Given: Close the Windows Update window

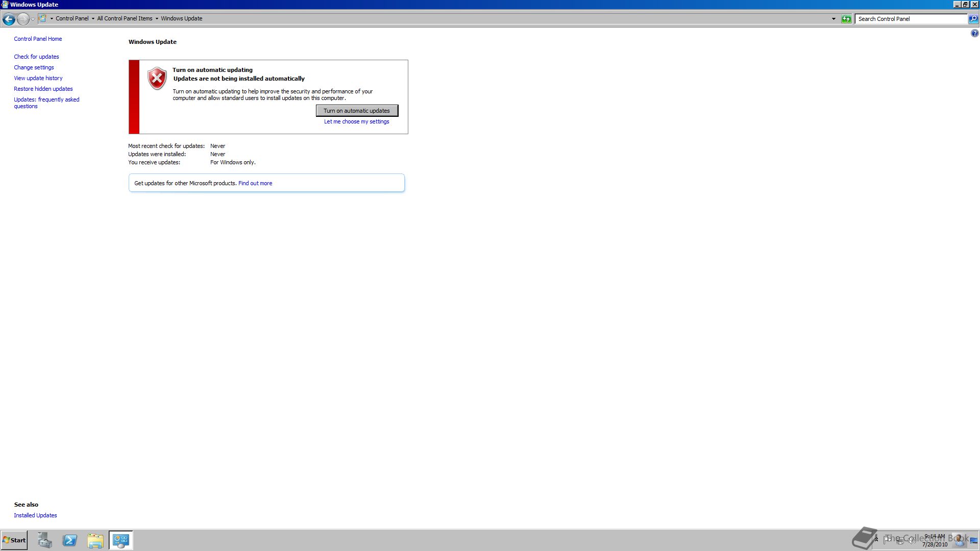Looking at the screenshot, I should click(974, 4).
